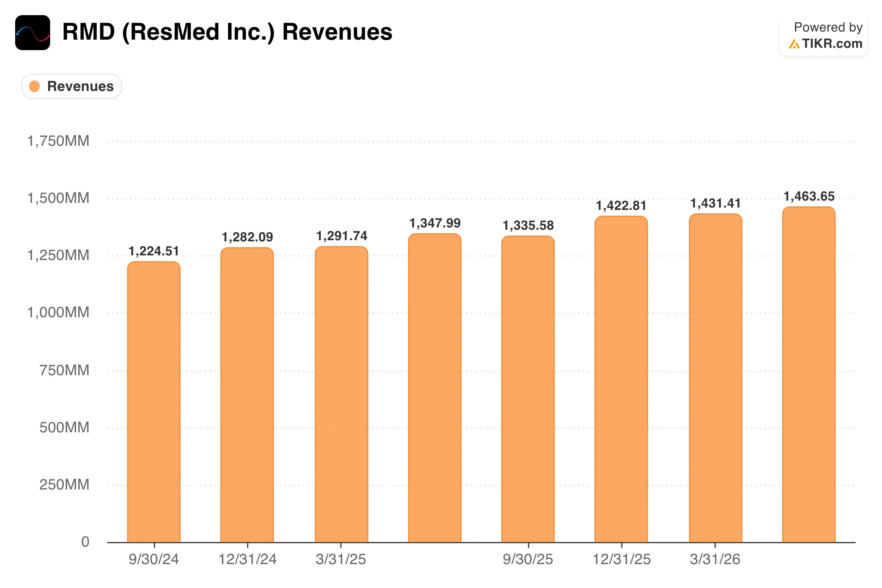Click the 9/30/24 x-axis date label
The image size is (882, 588).
(154, 559)
